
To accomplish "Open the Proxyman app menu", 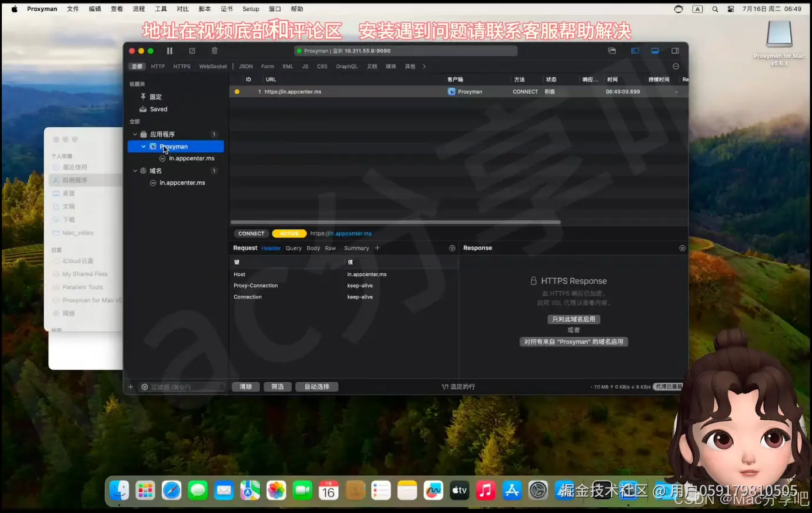I will (x=42, y=9).
